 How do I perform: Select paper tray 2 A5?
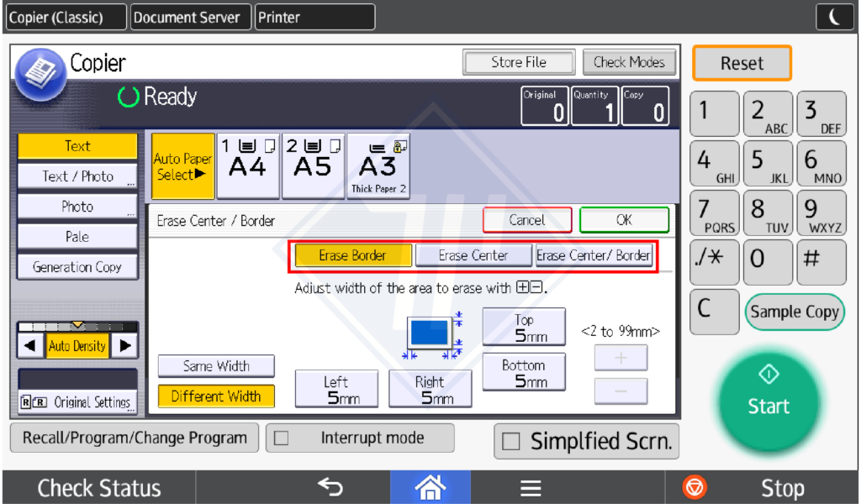click(x=313, y=165)
